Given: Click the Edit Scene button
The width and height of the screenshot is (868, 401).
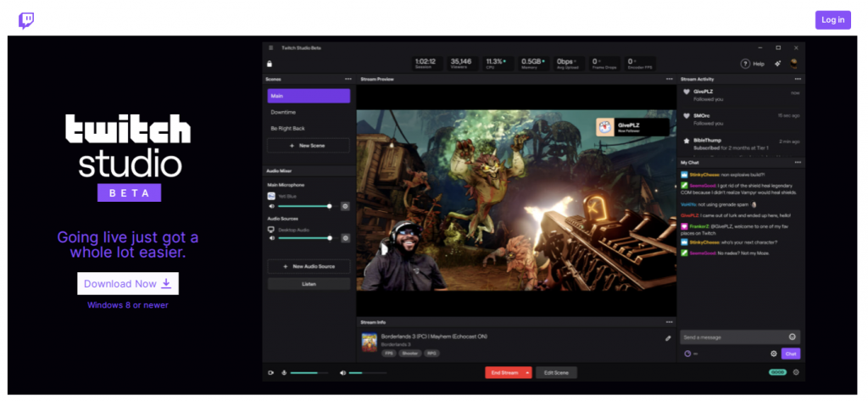Looking at the screenshot, I should tap(556, 373).
